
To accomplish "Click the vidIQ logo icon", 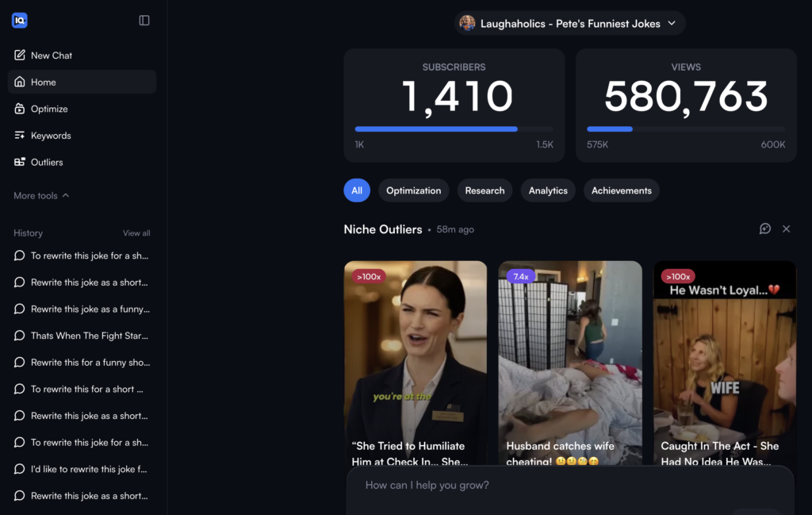I will (19, 20).
